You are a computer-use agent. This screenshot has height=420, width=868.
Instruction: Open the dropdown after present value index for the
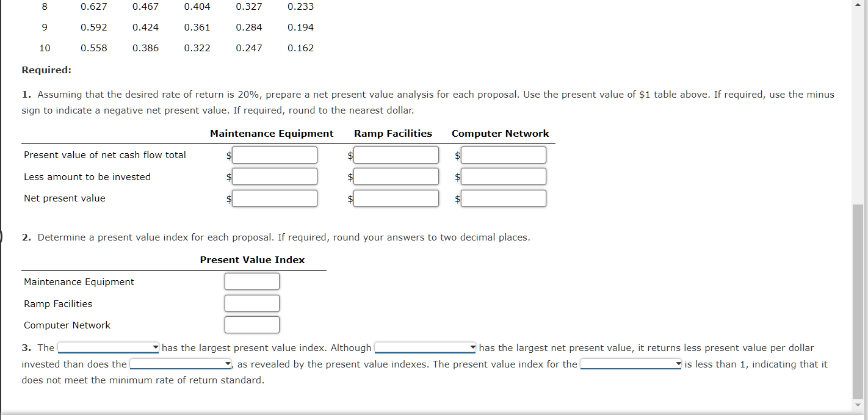(631, 363)
